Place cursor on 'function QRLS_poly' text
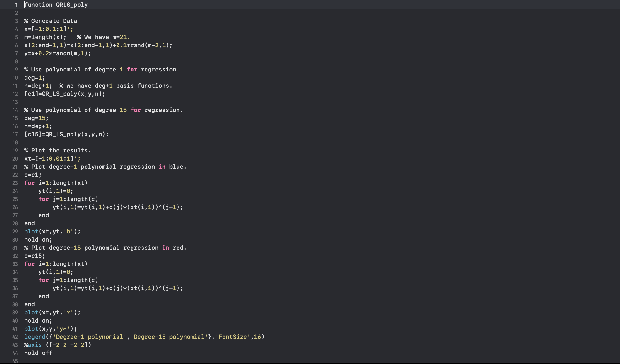 (56, 5)
